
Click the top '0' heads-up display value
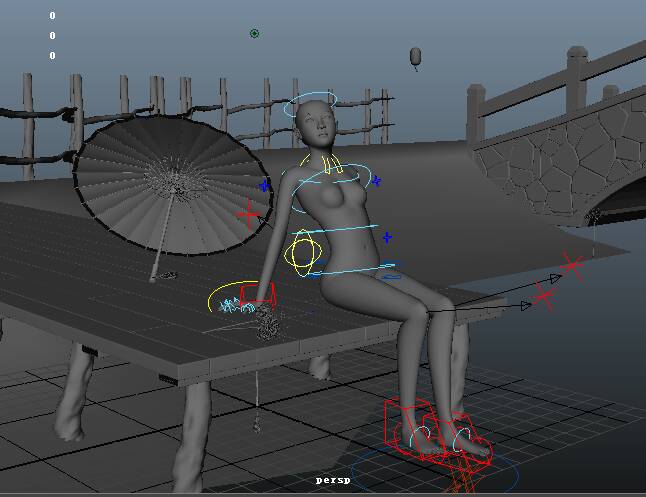pos(52,16)
